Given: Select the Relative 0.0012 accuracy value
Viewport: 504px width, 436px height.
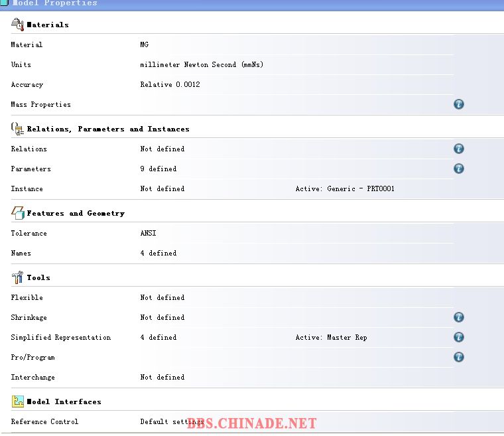Looking at the screenshot, I should click(x=170, y=85).
